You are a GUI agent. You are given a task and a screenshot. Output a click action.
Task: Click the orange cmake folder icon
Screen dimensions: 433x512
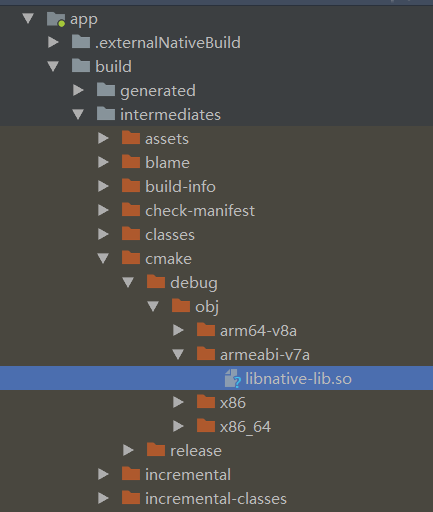pos(131,258)
